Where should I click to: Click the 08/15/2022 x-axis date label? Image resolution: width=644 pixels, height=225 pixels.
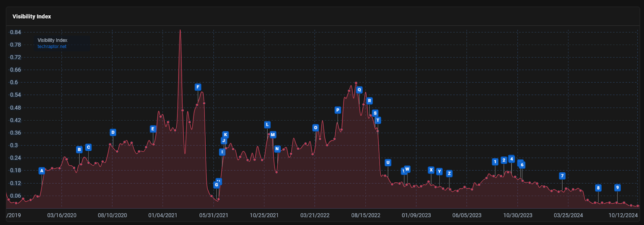[365, 215]
